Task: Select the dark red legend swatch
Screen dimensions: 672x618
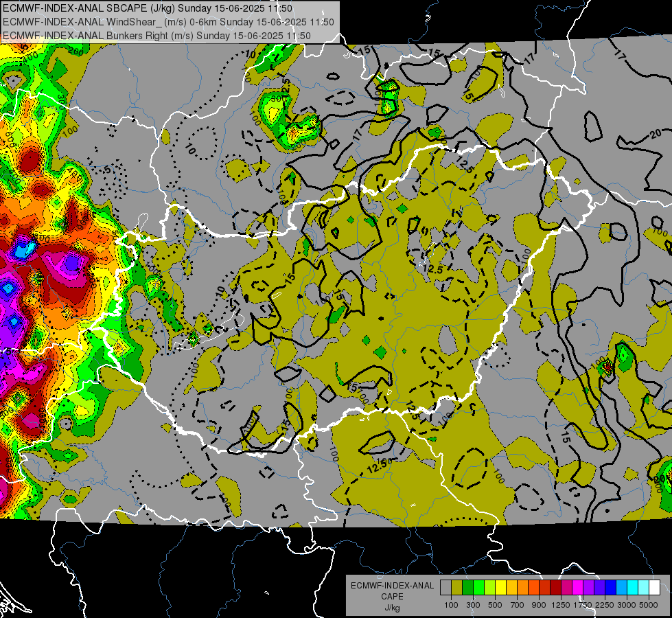Action: (x=555, y=588)
